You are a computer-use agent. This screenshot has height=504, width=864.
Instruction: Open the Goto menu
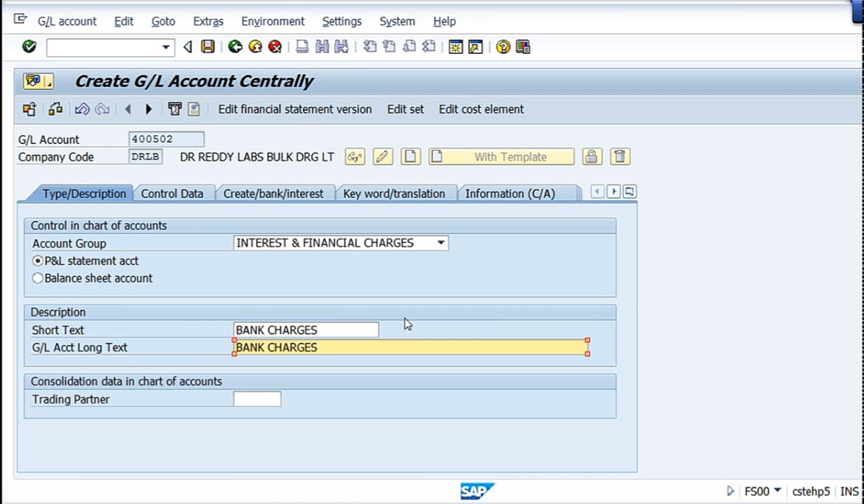click(163, 21)
